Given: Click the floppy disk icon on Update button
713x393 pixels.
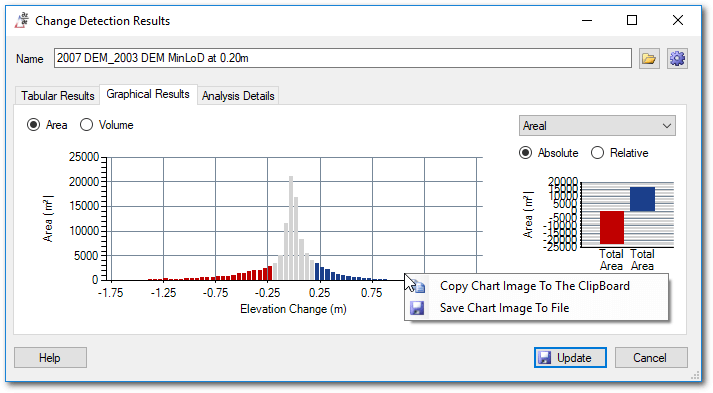Looking at the screenshot, I should [545, 358].
